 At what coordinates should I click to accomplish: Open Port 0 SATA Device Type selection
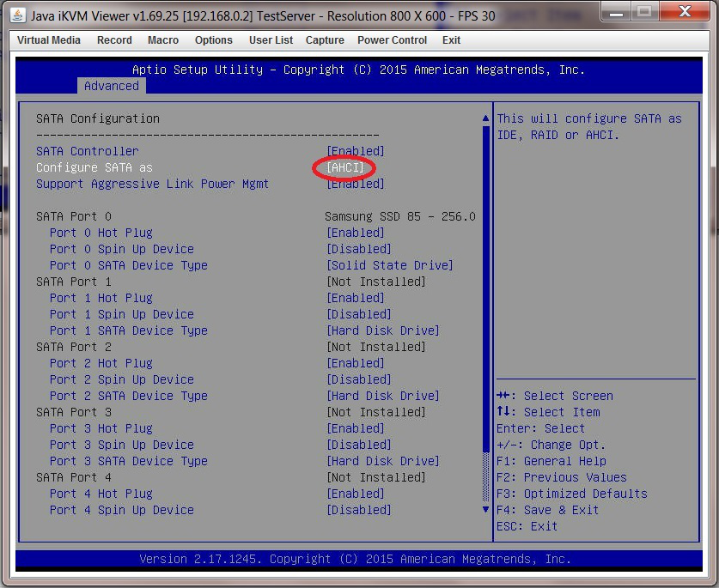click(390, 265)
